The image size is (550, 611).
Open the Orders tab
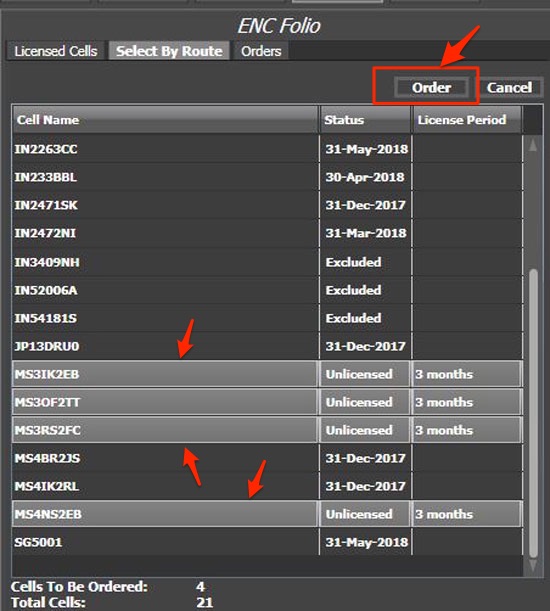[x=261, y=51]
